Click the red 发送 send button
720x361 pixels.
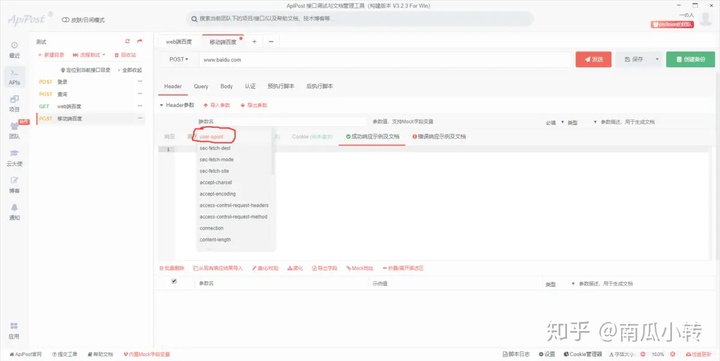click(593, 59)
